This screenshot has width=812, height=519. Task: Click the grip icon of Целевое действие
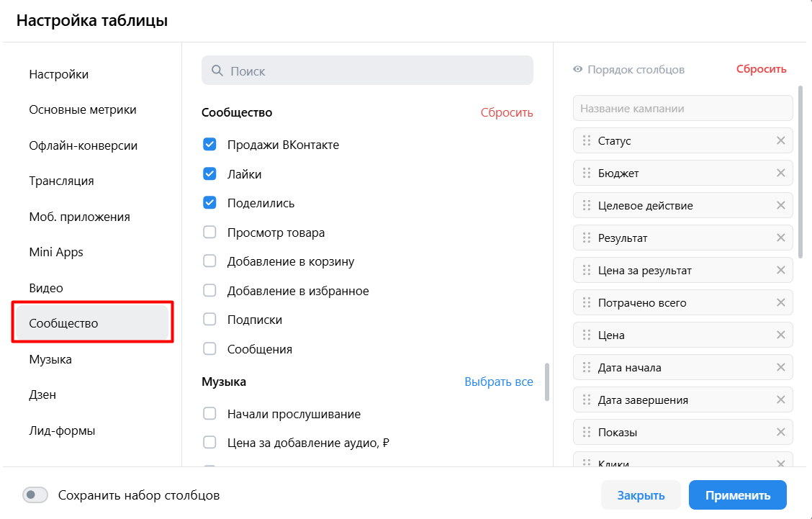pos(586,205)
